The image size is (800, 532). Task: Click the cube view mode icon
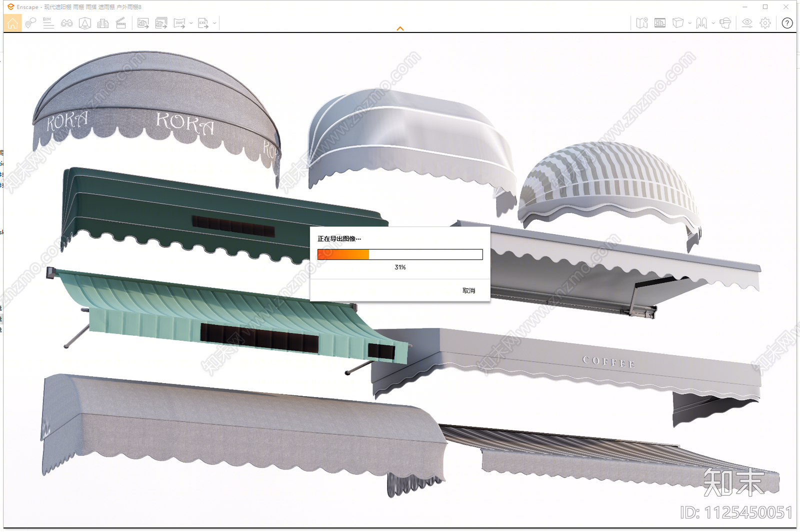678,23
